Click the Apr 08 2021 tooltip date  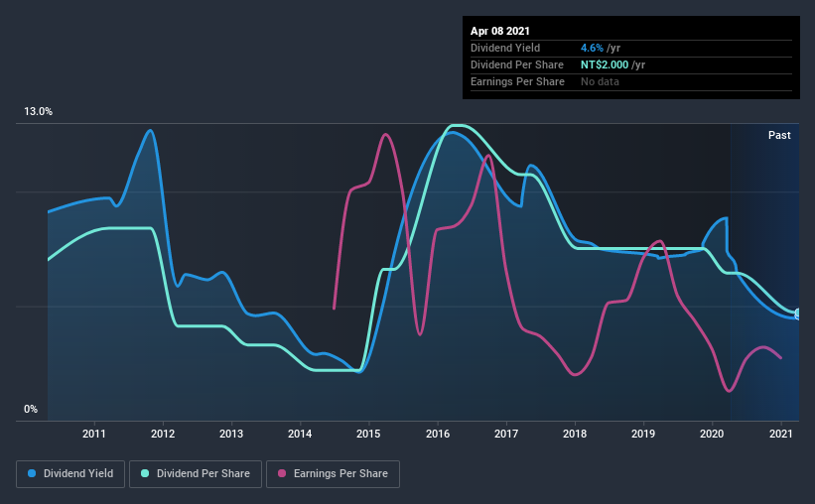[500, 31]
